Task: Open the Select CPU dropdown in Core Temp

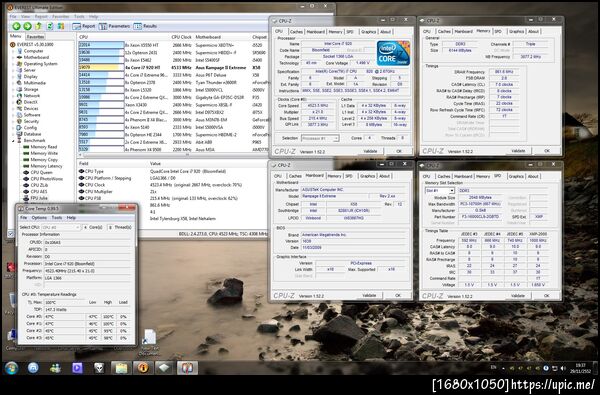Action: (60, 227)
